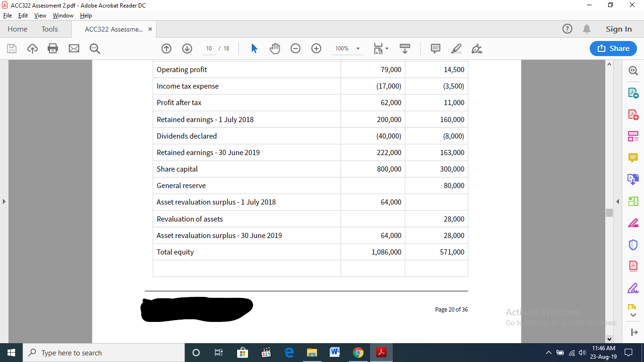
Task: Select the Hand tool for panning
Action: tap(274, 48)
